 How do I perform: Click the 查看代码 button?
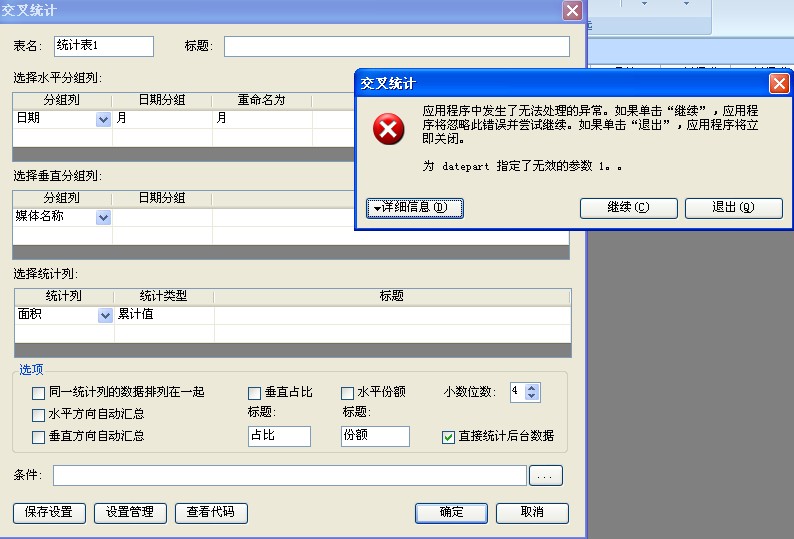(211, 513)
